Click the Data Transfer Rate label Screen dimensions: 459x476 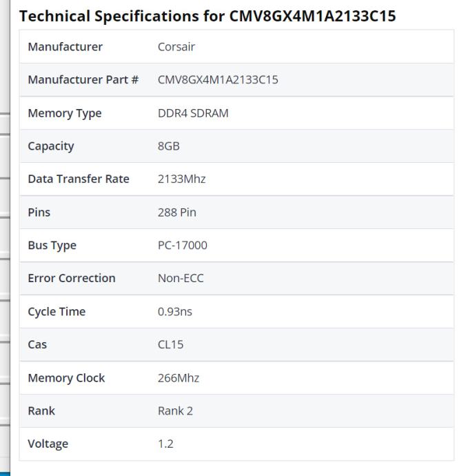78,179
